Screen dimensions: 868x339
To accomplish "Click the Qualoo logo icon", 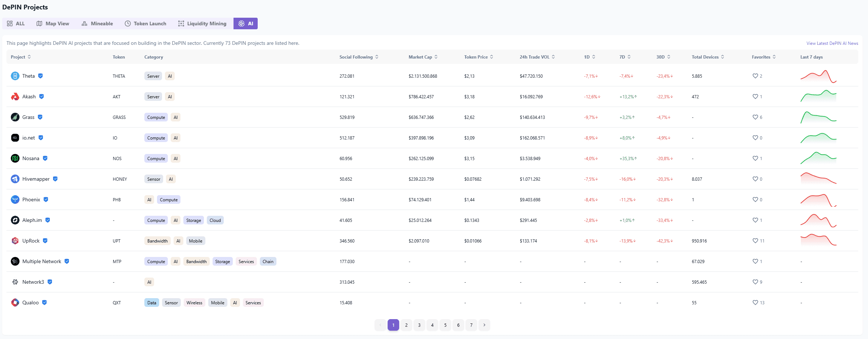I will point(15,302).
